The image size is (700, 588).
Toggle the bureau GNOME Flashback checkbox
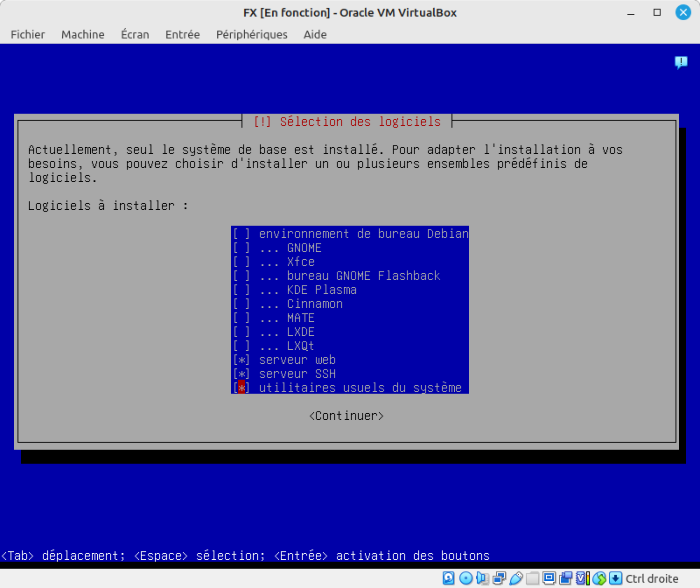point(241,276)
